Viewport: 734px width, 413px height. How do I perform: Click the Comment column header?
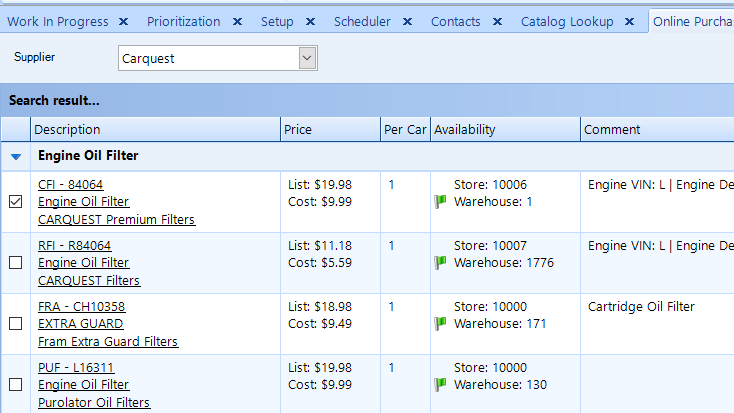click(657, 129)
